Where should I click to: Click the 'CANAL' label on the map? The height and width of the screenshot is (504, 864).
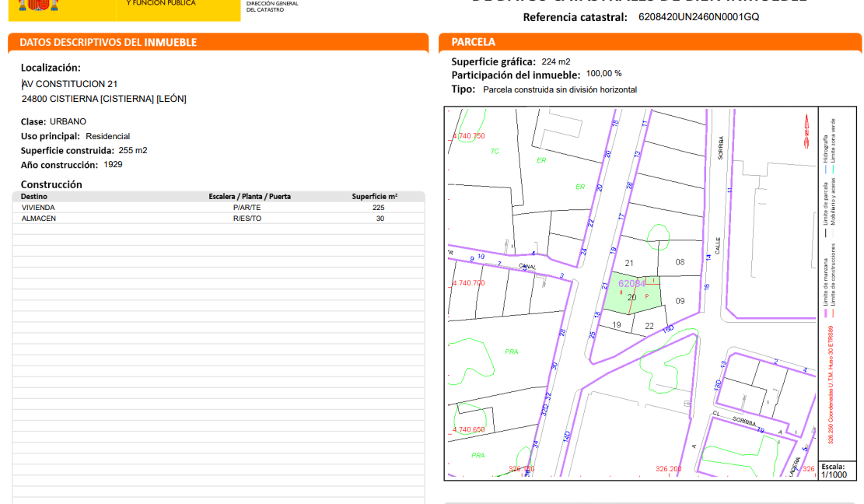pos(527,267)
